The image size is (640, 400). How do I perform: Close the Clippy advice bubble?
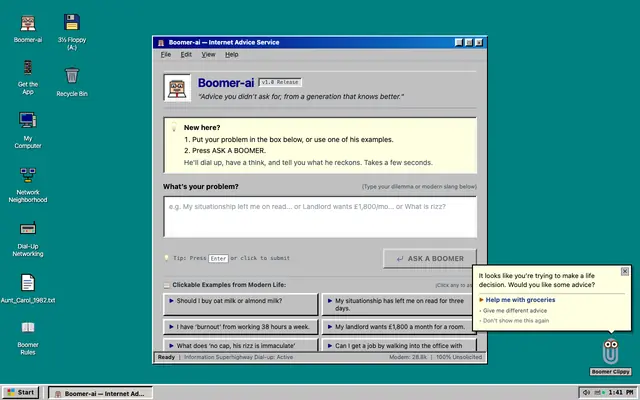[x=624, y=271]
